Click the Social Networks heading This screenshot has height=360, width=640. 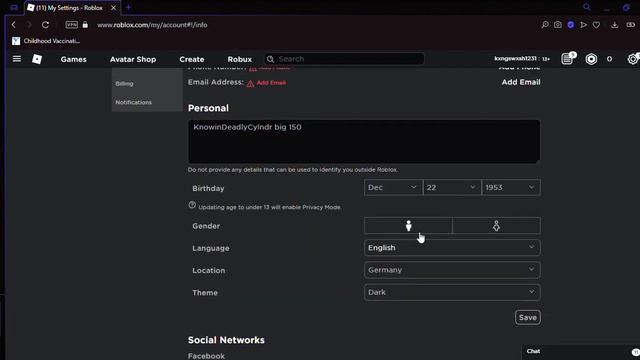click(x=226, y=340)
